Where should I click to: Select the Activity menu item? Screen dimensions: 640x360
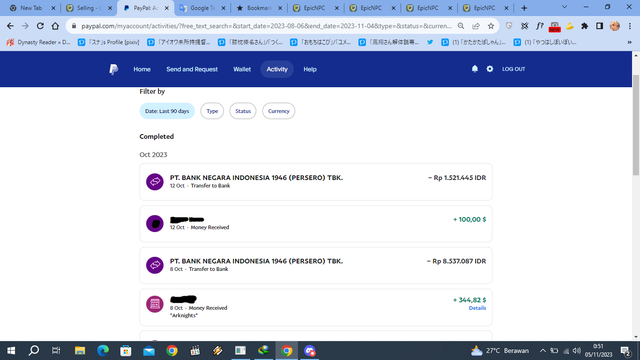point(277,69)
